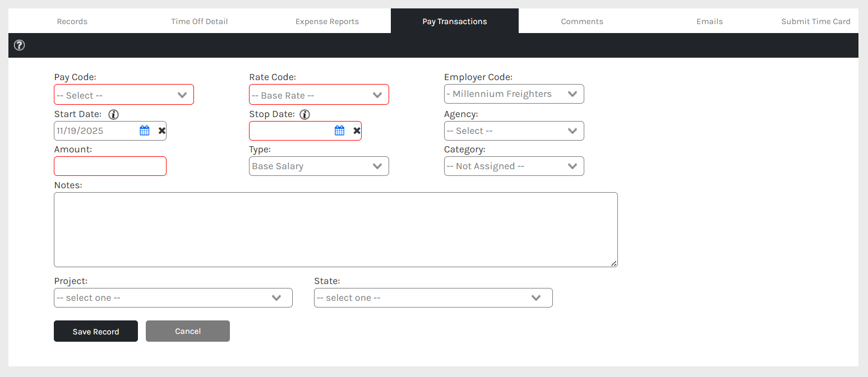Go to the Time Off Detail tab
Image resolution: width=868 pixels, height=377 pixels.
[200, 21]
